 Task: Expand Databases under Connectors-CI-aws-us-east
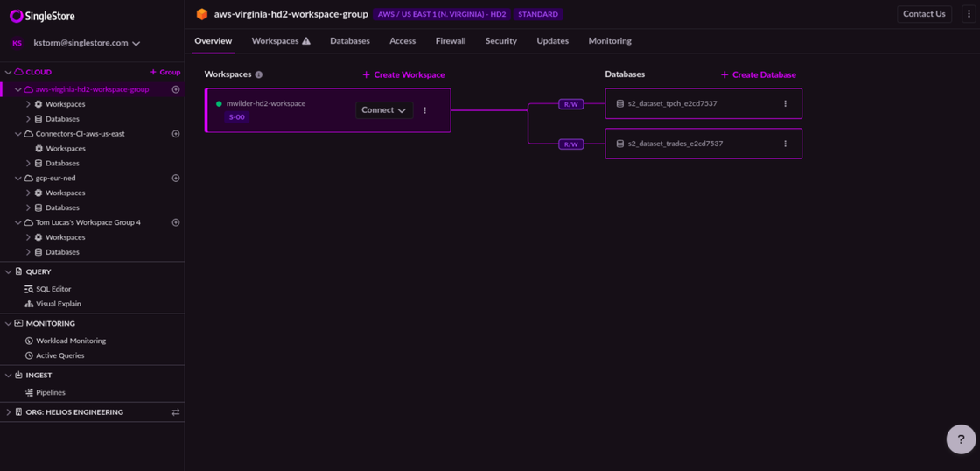pyautogui.click(x=27, y=163)
